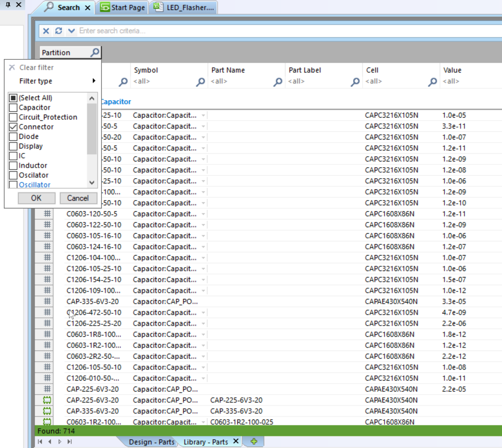Check the Display partition checkbox
The image size is (502, 448).
(x=13, y=146)
